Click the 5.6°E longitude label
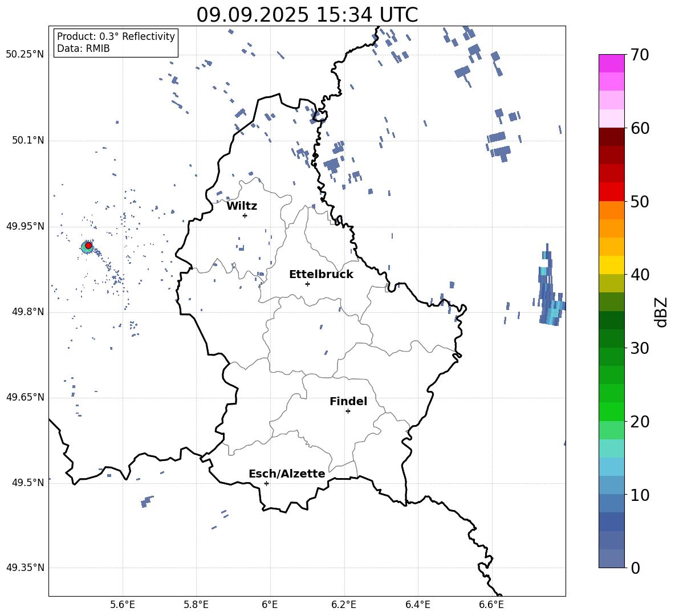 123,605
